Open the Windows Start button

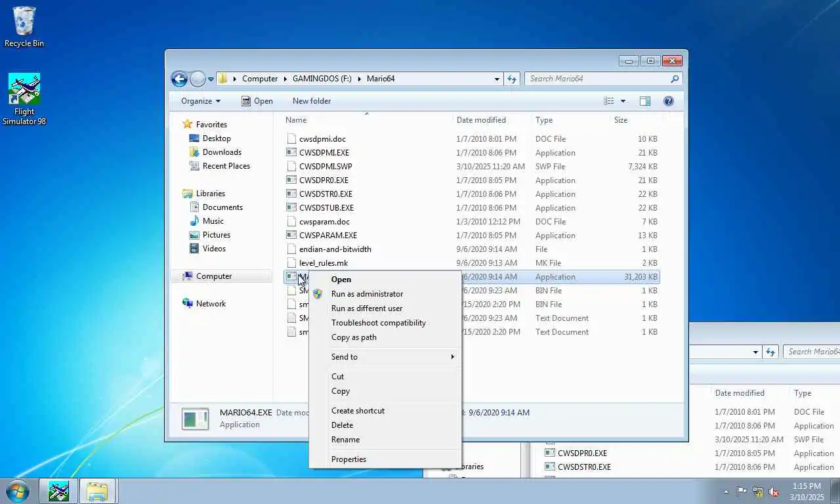[x=17, y=491]
